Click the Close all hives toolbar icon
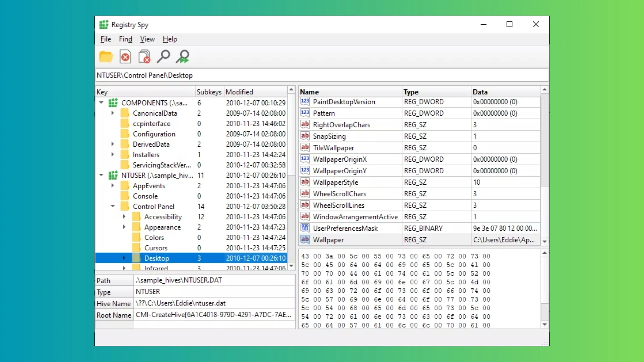This screenshot has height=362, width=644. (x=144, y=57)
